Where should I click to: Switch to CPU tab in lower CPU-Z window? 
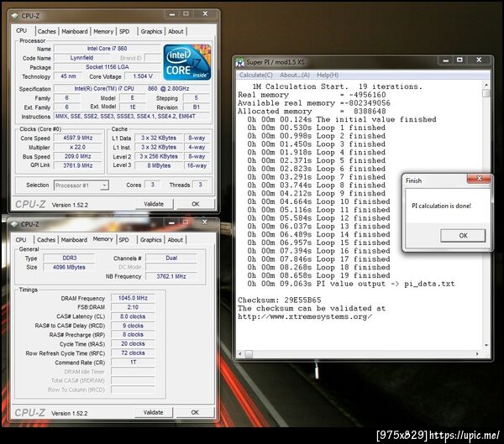point(21,240)
